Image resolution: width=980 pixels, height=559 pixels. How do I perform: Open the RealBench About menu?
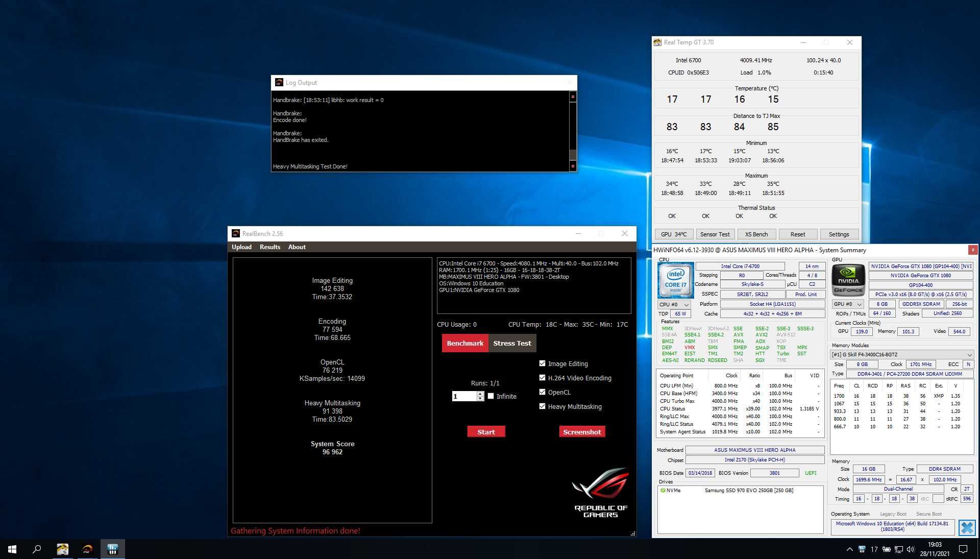pos(297,247)
